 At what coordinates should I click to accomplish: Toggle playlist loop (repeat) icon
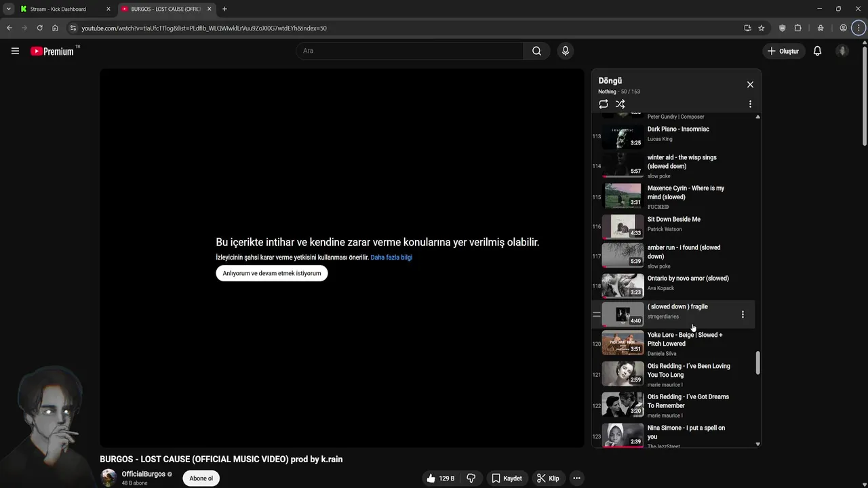(603, 104)
